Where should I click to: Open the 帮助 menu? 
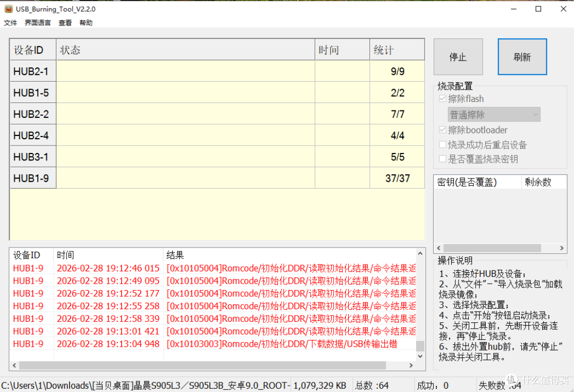86,23
